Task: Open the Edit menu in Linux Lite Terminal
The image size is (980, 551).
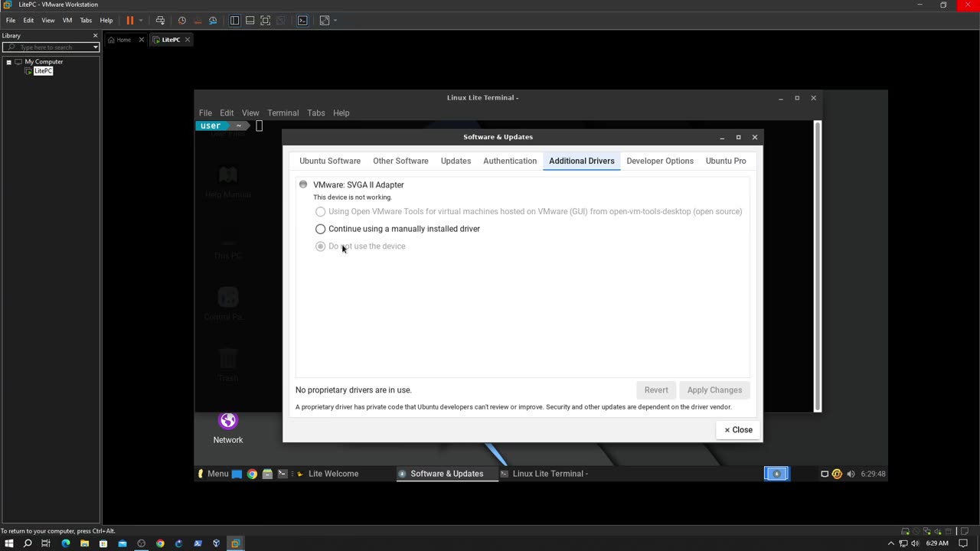Action: point(227,113)
